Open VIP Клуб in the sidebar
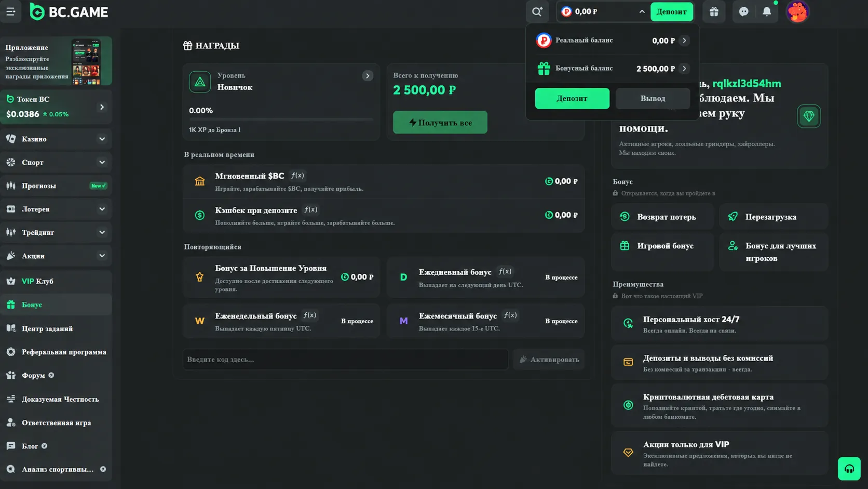 tap(56, 281)
